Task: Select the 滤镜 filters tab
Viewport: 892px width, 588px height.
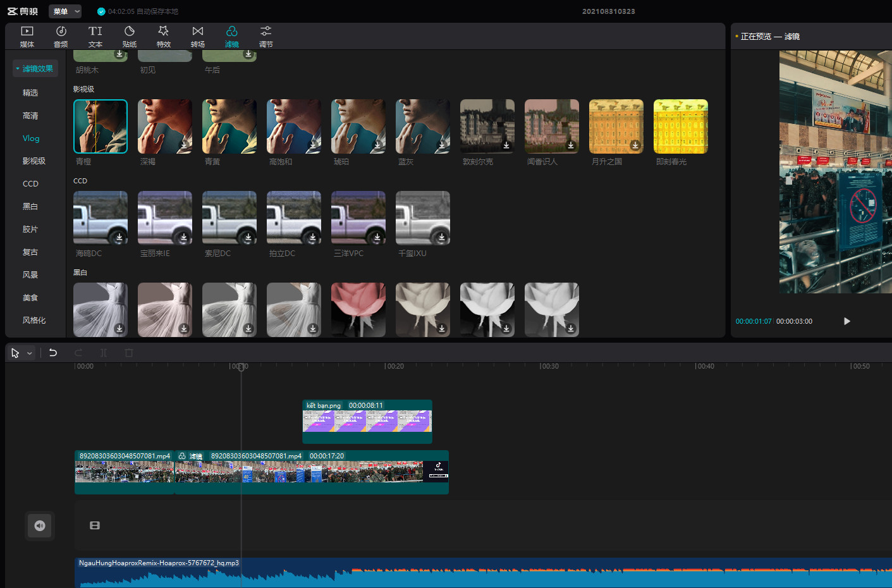Action: 232,36
